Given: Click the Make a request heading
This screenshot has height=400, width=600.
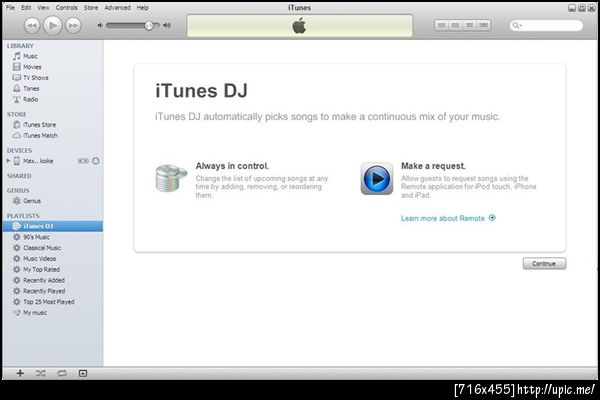Looking at the screenshot, I should click(433, 166).
